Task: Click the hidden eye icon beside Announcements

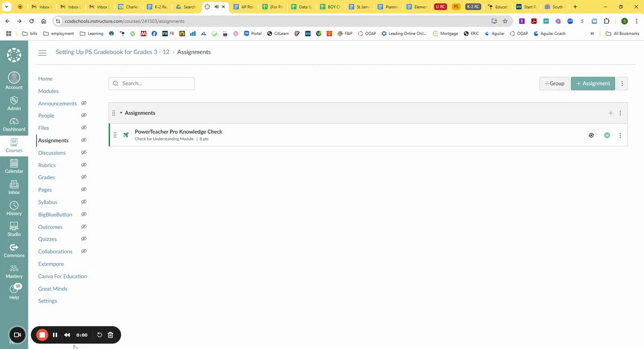Action: pyautogui.click(x=84, y=103)
